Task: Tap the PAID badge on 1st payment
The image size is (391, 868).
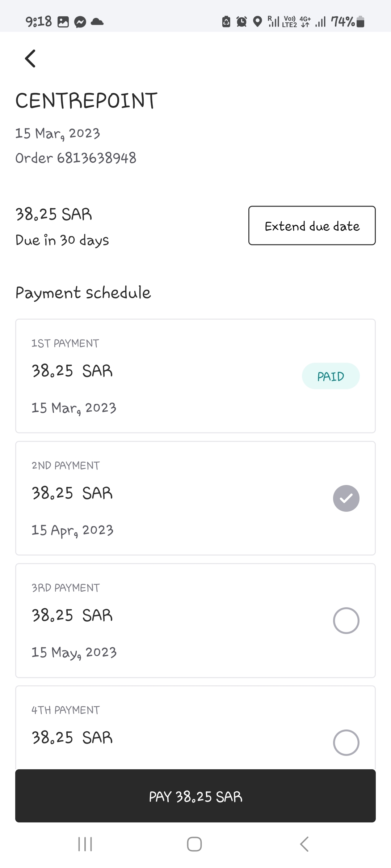Action: click(331, 376)
